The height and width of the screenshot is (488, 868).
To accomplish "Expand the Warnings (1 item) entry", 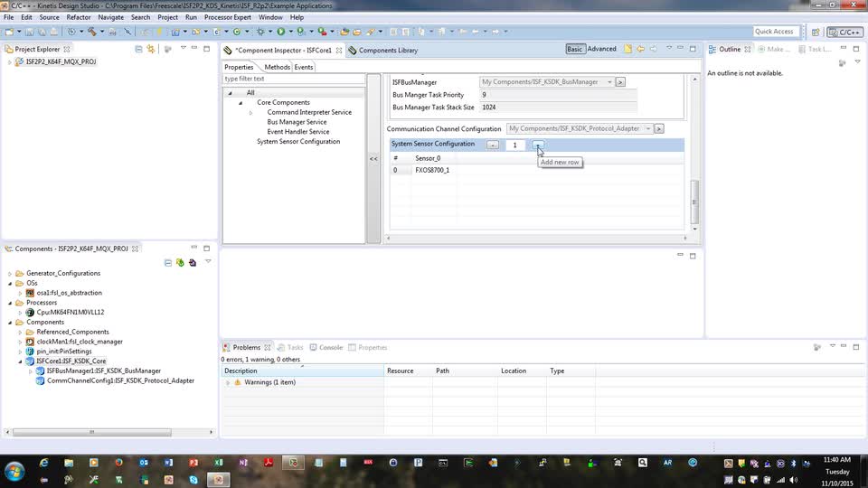I will click(228, 382).
